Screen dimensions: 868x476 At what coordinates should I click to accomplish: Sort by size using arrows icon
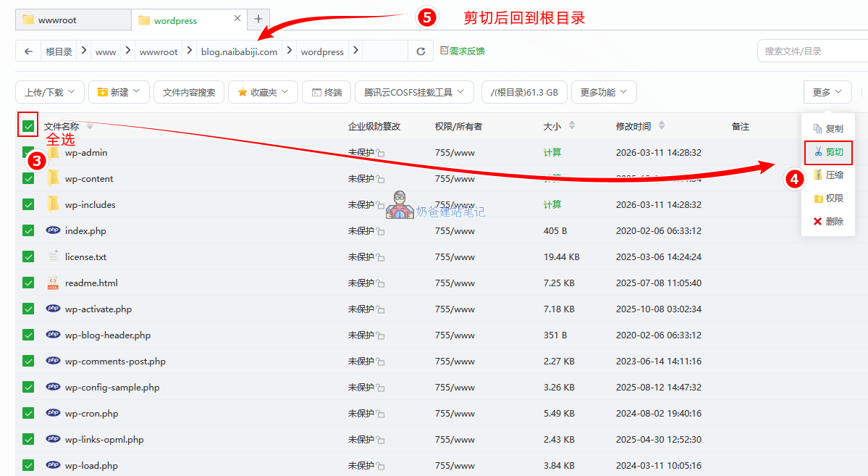point(572,126)
